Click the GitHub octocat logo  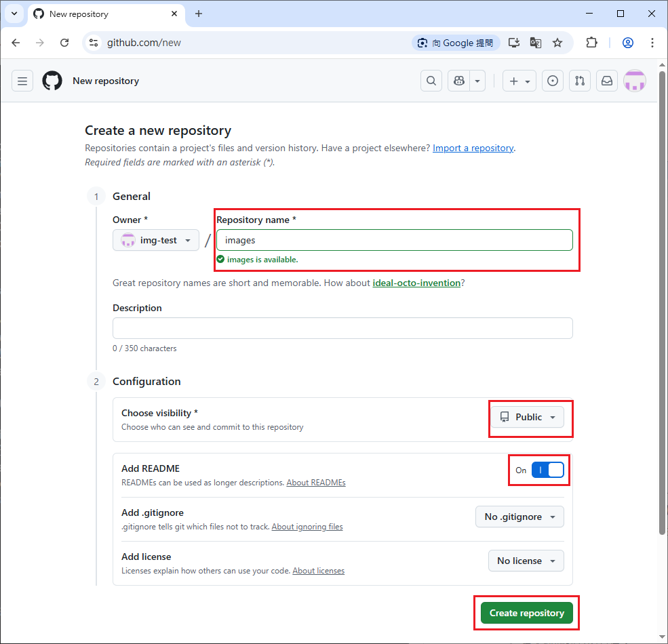pos(52,81)
